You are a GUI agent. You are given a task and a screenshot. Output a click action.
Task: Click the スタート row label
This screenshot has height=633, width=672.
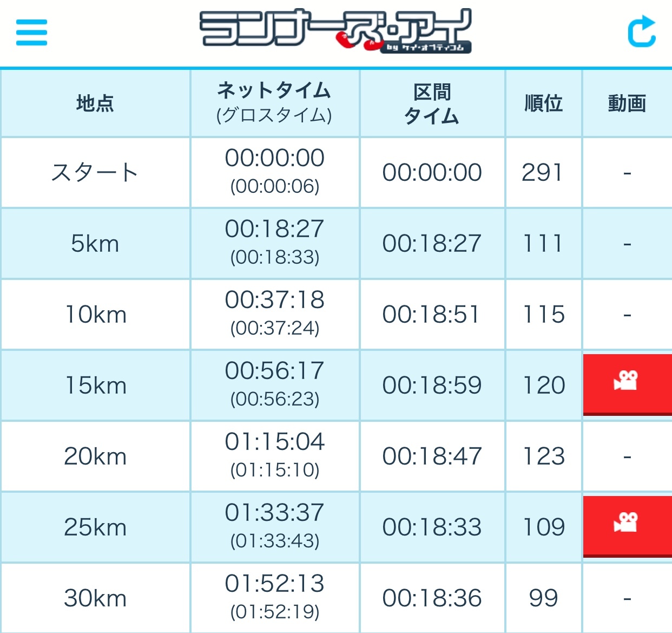click(95, 172)
